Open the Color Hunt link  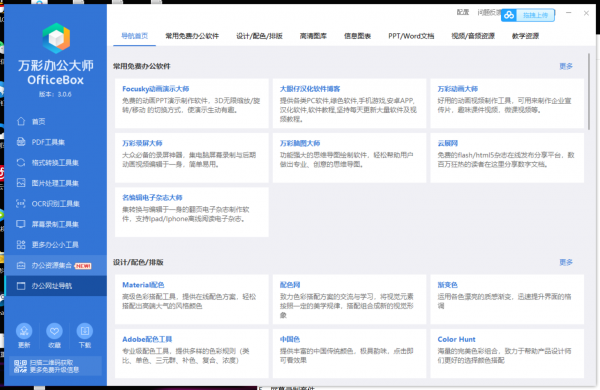[x=456, y=339]
